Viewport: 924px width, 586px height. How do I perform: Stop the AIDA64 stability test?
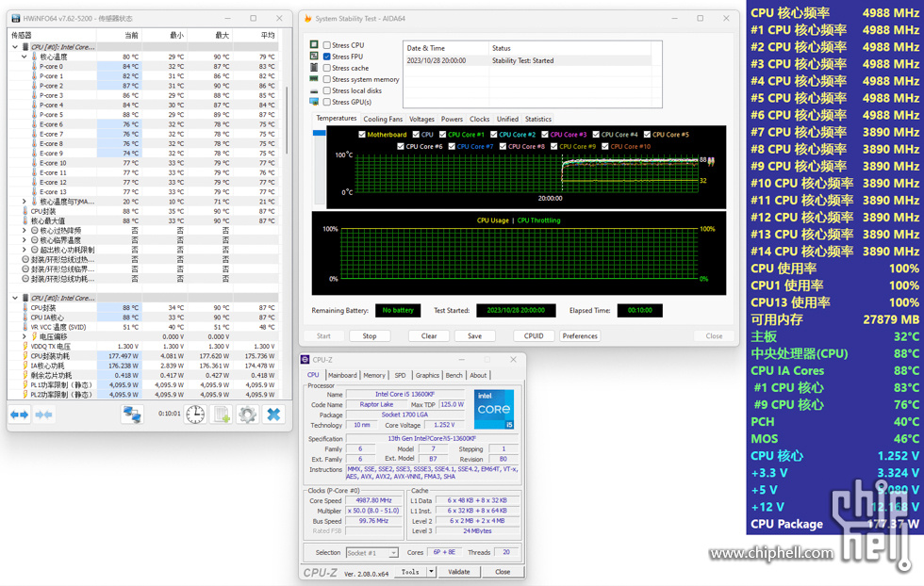(x=370, y=335)
